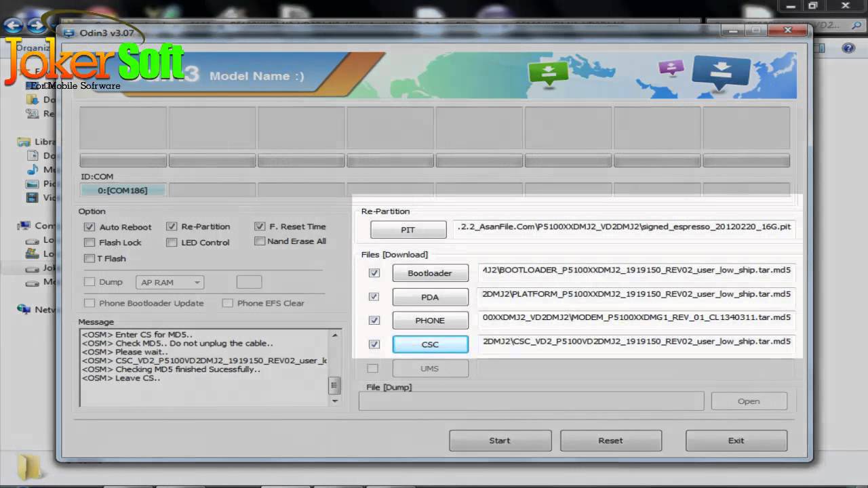Click the Reset button
This screenshot has width=868, height=488.
610,441
